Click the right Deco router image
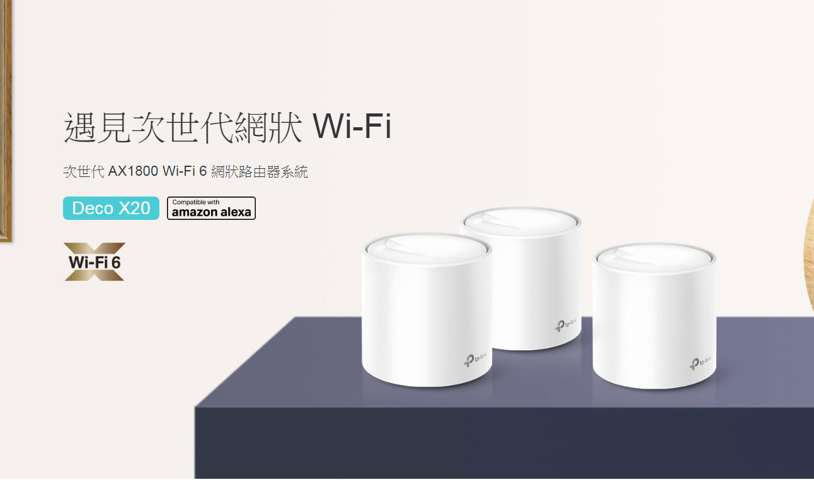The width and height of the screenshot is (814, 504). [x=655, y=315]
